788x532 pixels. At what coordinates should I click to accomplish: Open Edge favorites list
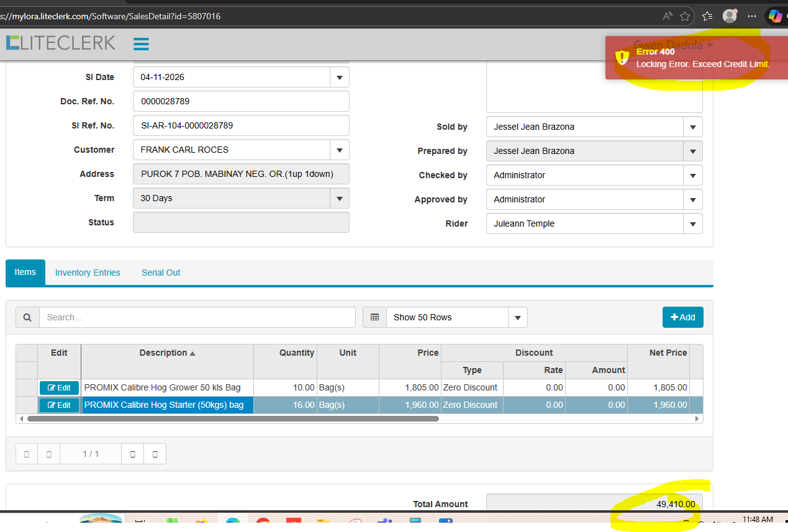[x=707, y=16]
